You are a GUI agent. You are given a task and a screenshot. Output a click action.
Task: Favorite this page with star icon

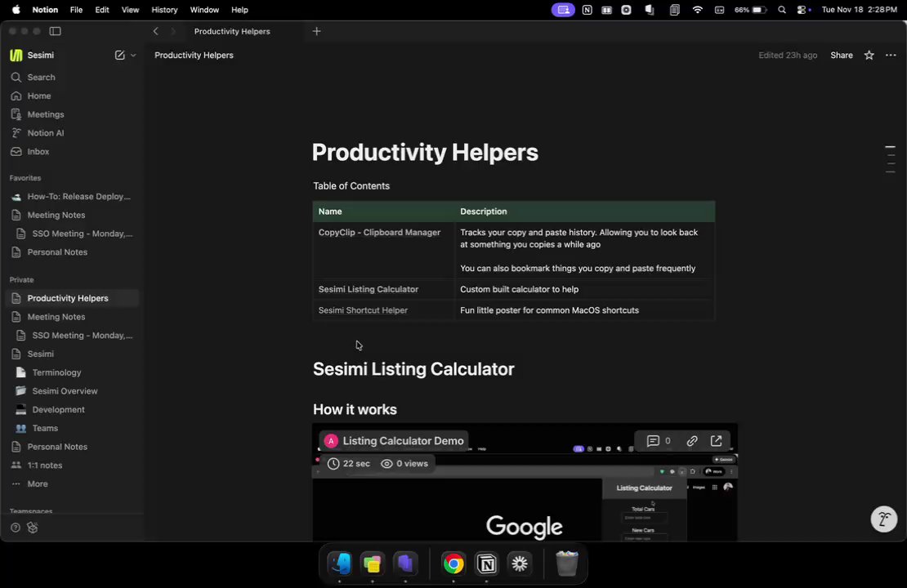coord(869,55)
